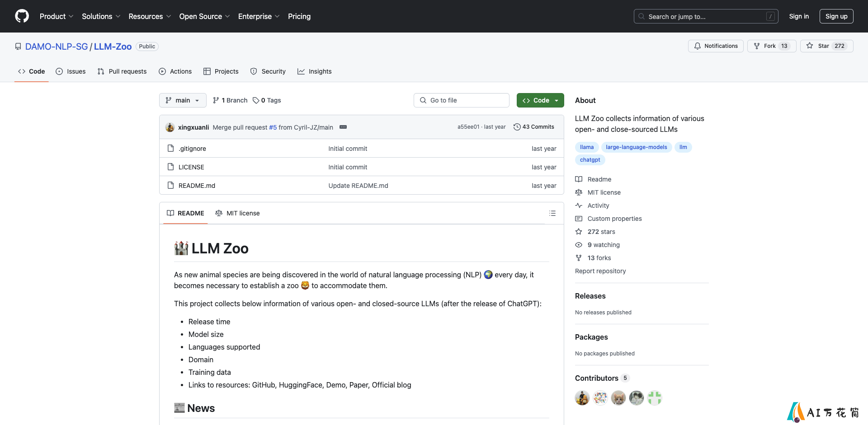868x425 pixels.
Task: Switch to the Issues tab
Action: (x=71, y=71)
